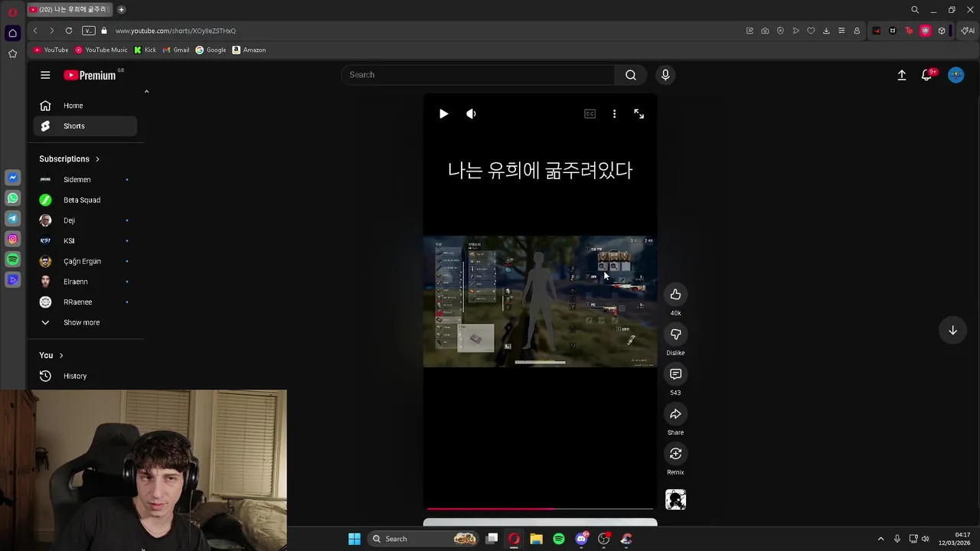Open Opera snapshot camera tool
The width and height of the screenshot is (980, 551).
pos(765,31)
